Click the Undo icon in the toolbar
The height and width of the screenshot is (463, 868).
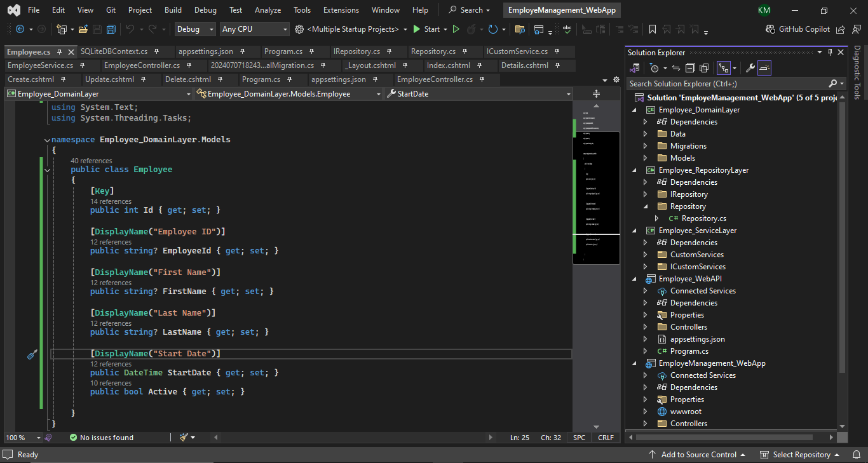(130, 29)
